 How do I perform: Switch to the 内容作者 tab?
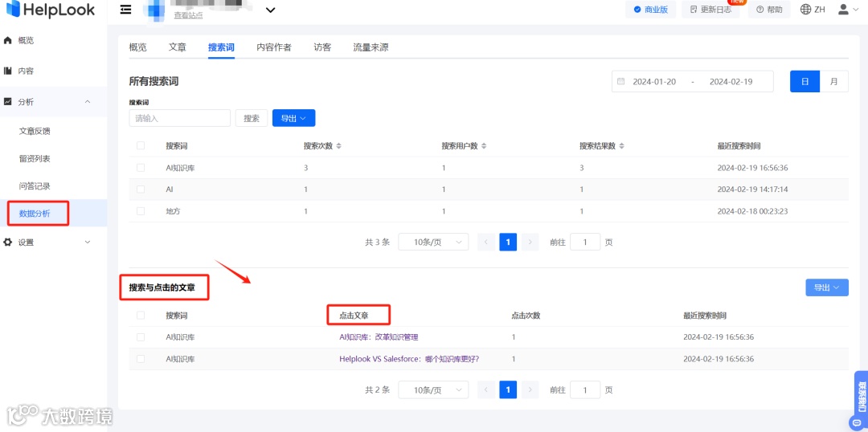[x=274, y=47]
